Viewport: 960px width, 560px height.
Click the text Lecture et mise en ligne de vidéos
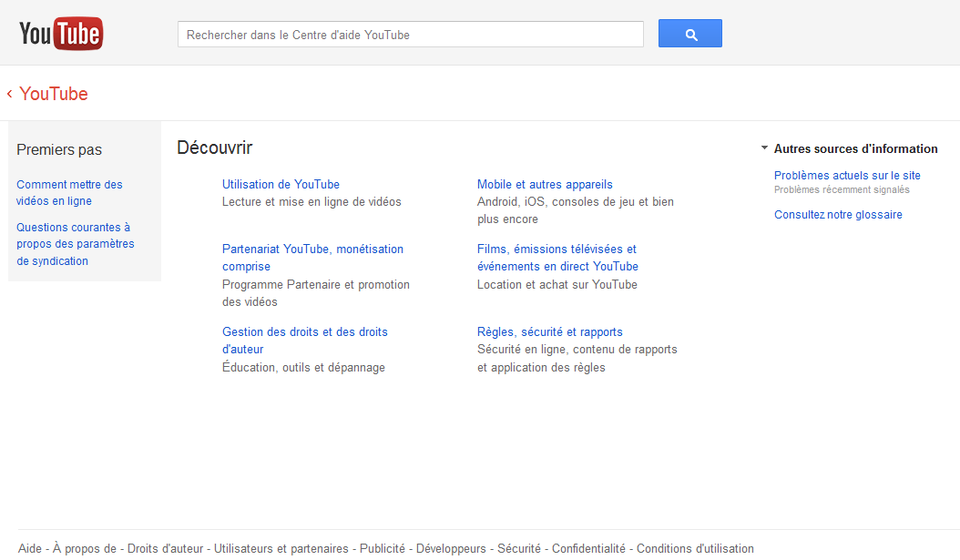click(311, 202)
